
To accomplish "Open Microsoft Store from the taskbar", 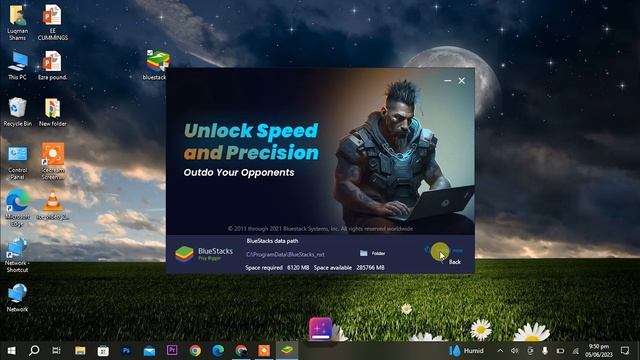I will click(x=103, y=351).
